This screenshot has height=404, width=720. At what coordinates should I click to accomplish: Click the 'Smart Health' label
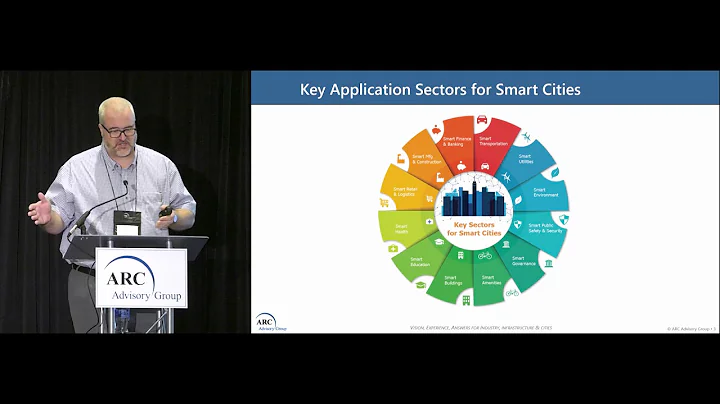point(401,229)
